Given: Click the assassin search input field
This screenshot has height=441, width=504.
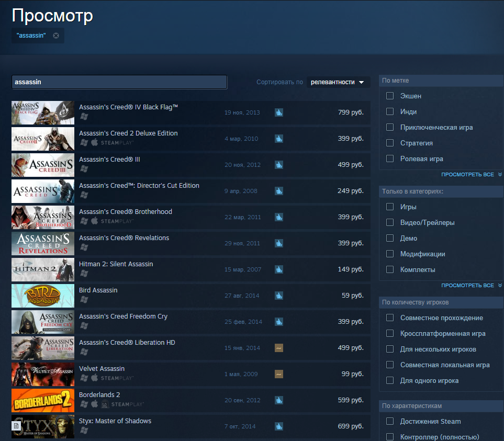Looking at the screenshot, I should point(119,82).
